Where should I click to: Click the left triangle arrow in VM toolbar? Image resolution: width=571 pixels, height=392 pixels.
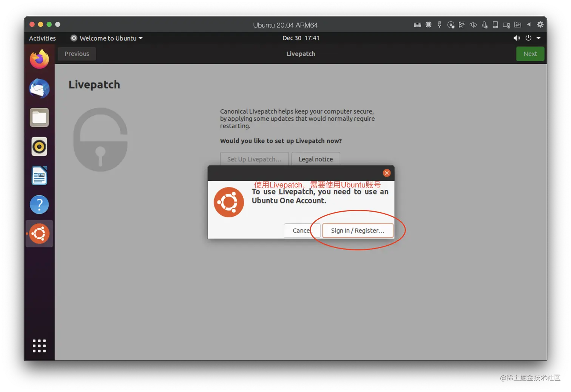coord(529,25)
